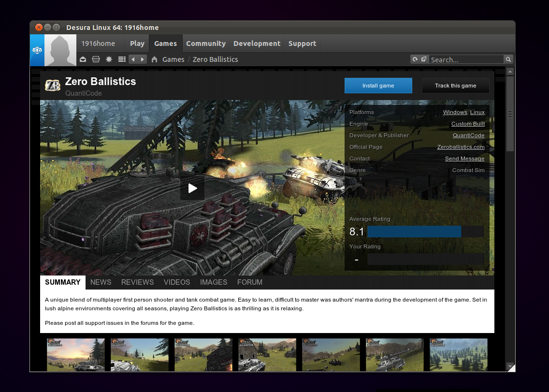Open the Community tab
549x392 pixels.
click(206, 44)
